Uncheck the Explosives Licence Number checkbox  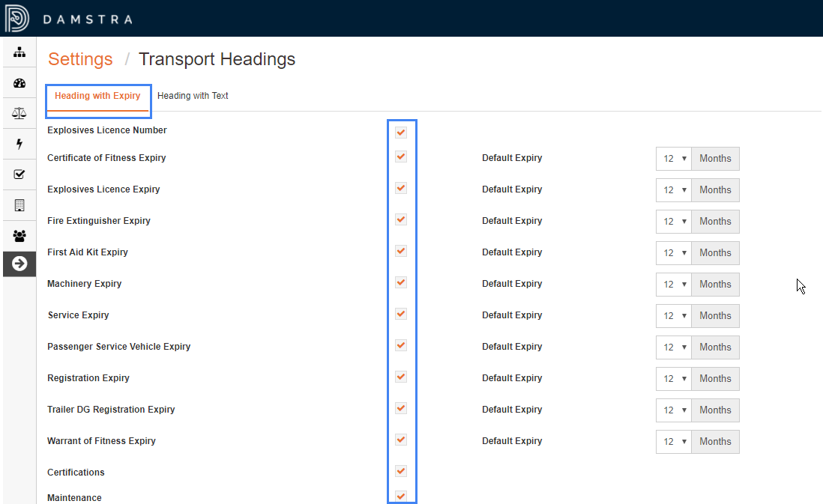coord(401,132)
